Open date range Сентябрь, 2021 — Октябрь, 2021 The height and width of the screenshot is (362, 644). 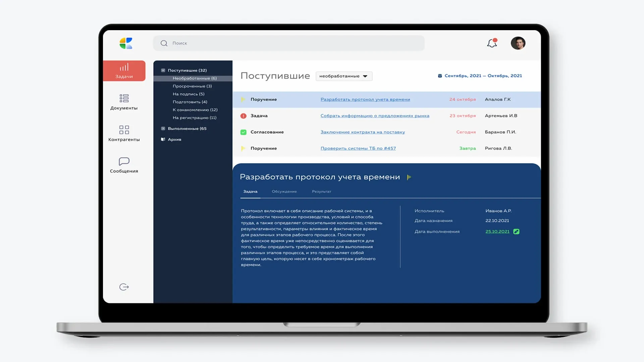tap(483, 76)
